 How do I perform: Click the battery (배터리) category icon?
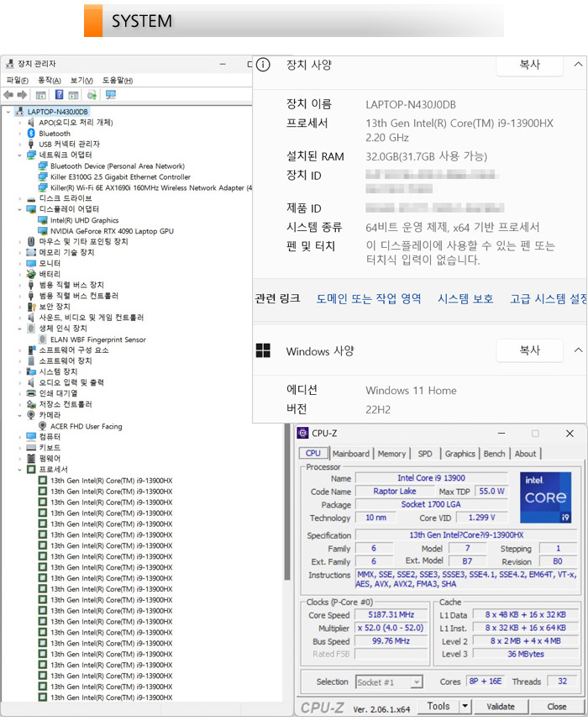pyautogui.click(x=31, y=274)
